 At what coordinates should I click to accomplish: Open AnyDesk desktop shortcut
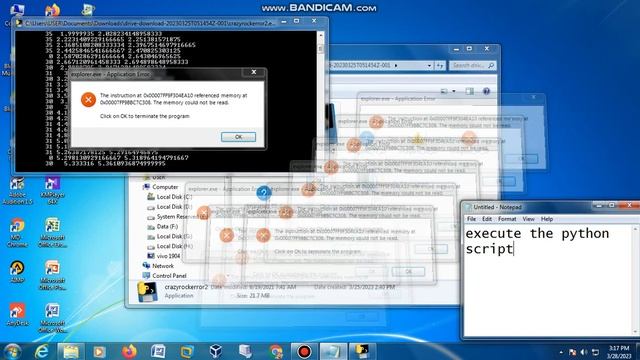pos(17,315)
